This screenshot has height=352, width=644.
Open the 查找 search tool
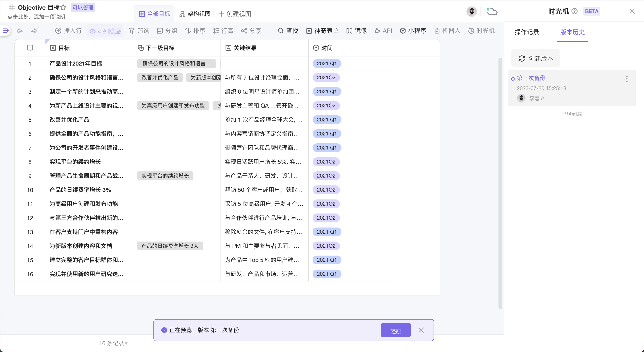[288, 31]
